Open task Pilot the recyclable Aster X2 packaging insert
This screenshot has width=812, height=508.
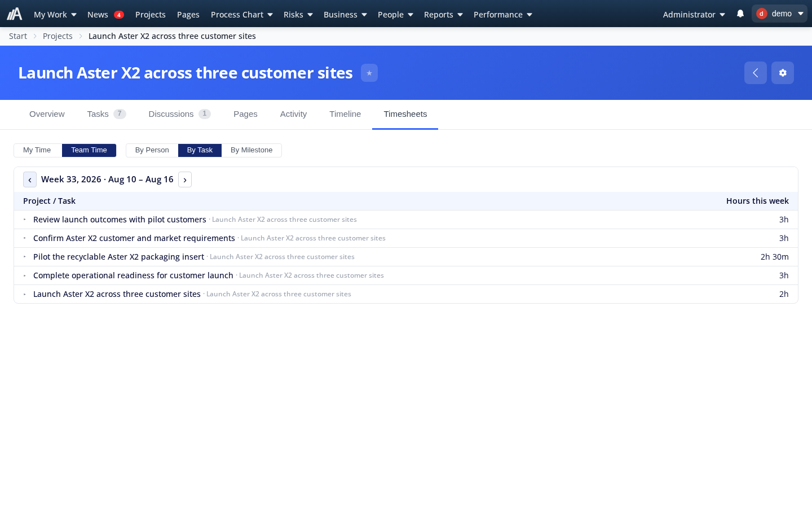(118, 257)
